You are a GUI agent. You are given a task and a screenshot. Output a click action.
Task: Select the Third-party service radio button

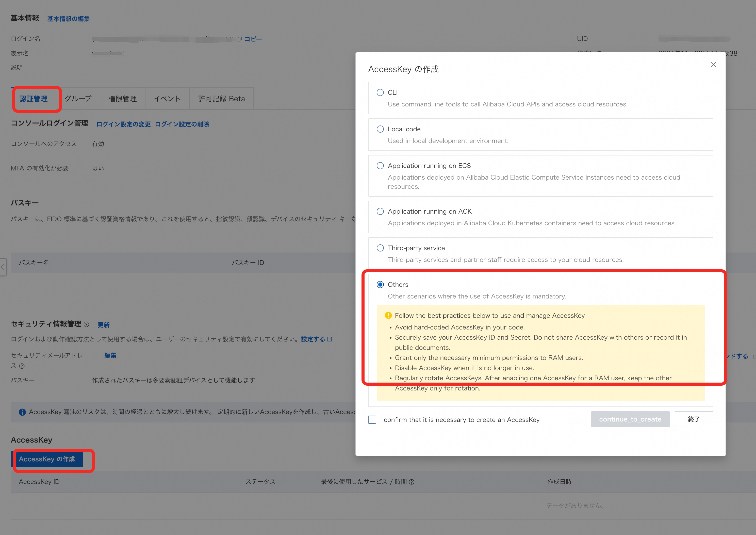pyautogui.click(x=380, y=248)
